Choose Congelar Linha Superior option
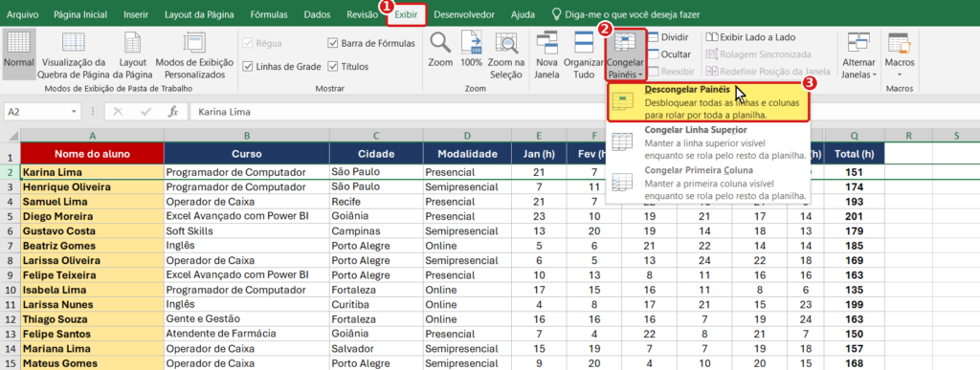Screen dimensions: 980x370 708,143
